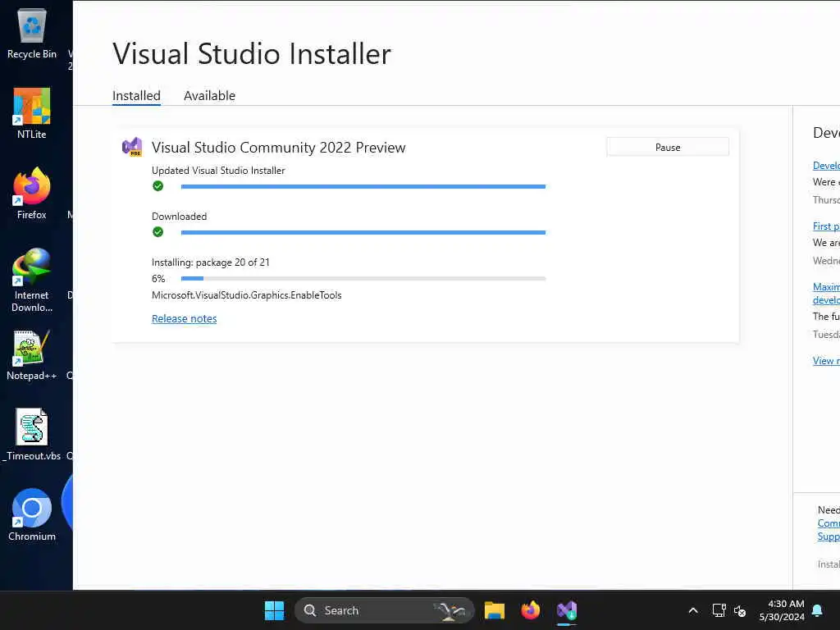Click the Visual Studio Community Preview logo
Viewport: 840px width, 630px height.
point(132,147)
